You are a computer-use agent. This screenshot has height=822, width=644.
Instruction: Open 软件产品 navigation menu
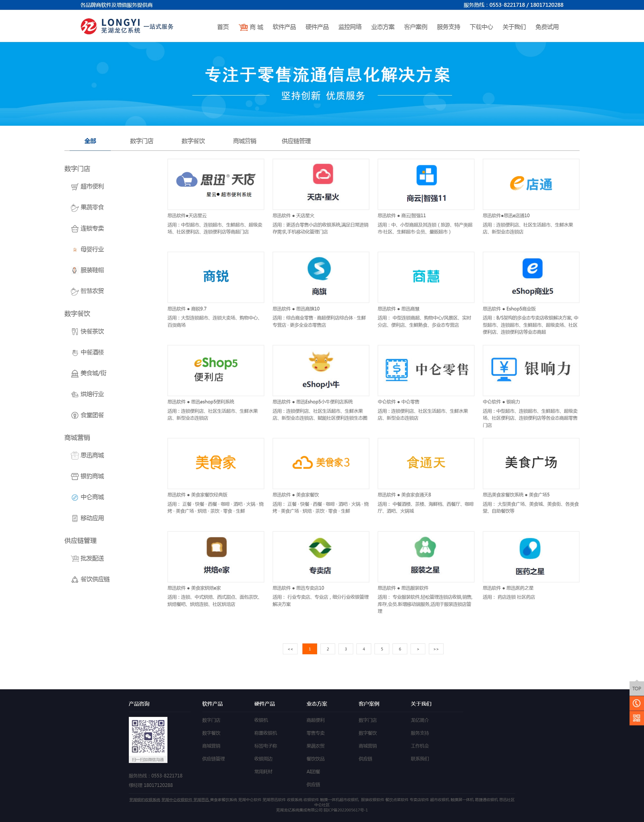point(284,27)
